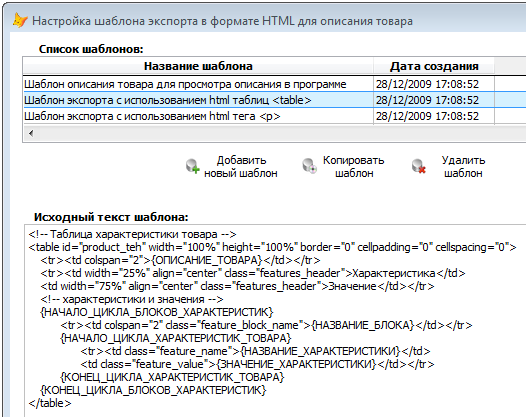The width and height of the screenshot is (526, 417).
Task: Click the {ОПИСАНИЕ_ТОВАРА} placeholder in source text
Action: click(x=207, y=260)
